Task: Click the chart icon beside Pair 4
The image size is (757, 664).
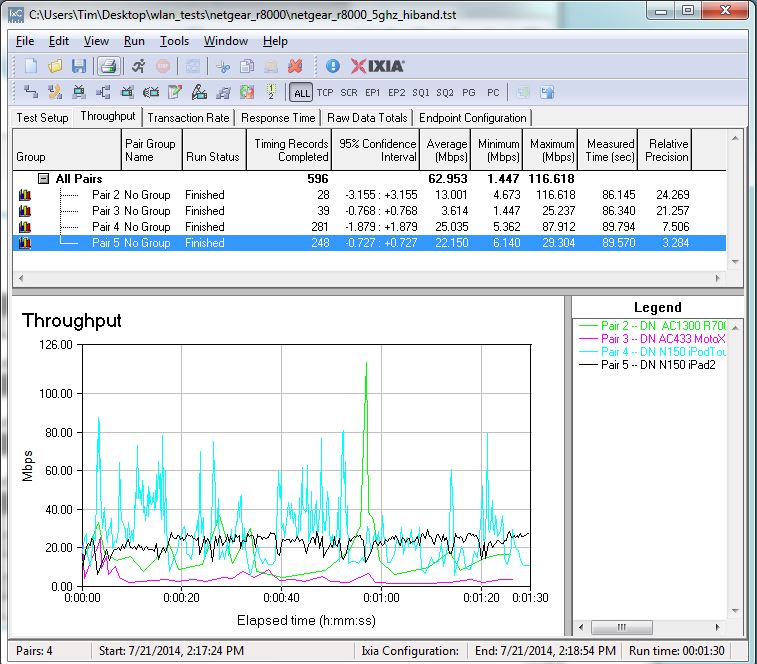Action: [x=25, y=227]
